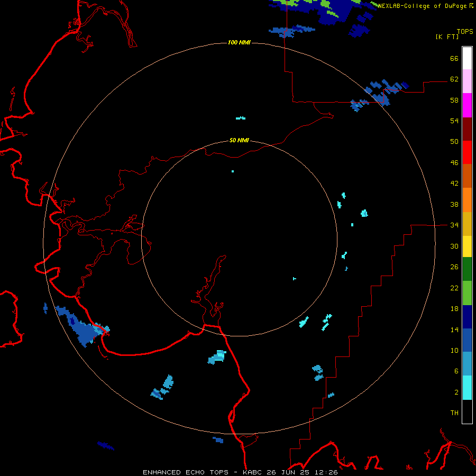This screenshot has width=476, height=476.
Task: Select the legend value 10
Action: click(454, 351)
